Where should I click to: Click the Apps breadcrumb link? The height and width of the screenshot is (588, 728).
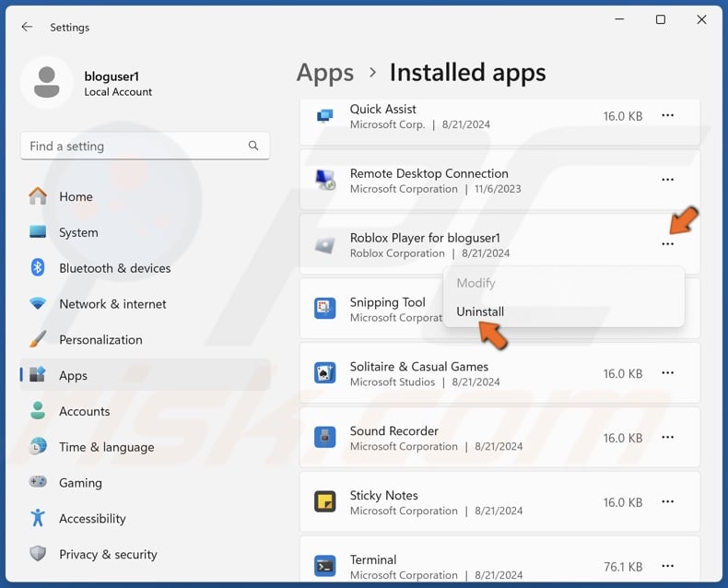tap(324, 72)
